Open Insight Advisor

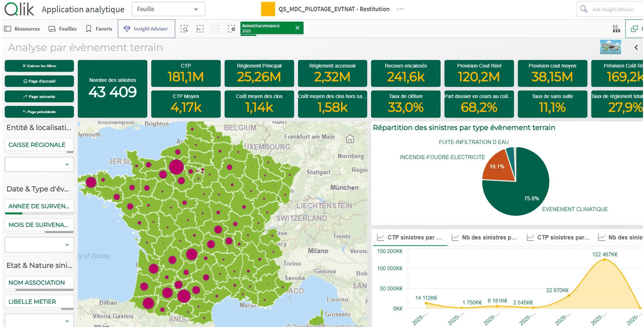point(146,28)
